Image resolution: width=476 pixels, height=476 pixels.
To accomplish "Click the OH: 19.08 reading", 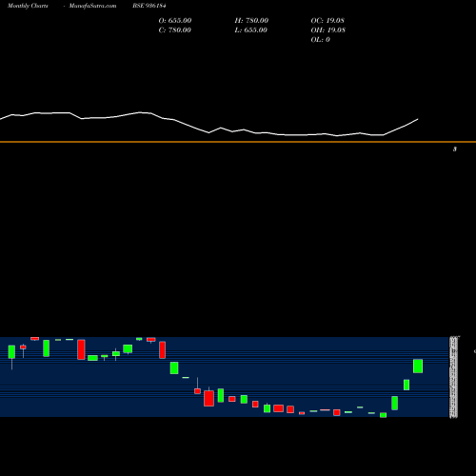I will (327, 30).
